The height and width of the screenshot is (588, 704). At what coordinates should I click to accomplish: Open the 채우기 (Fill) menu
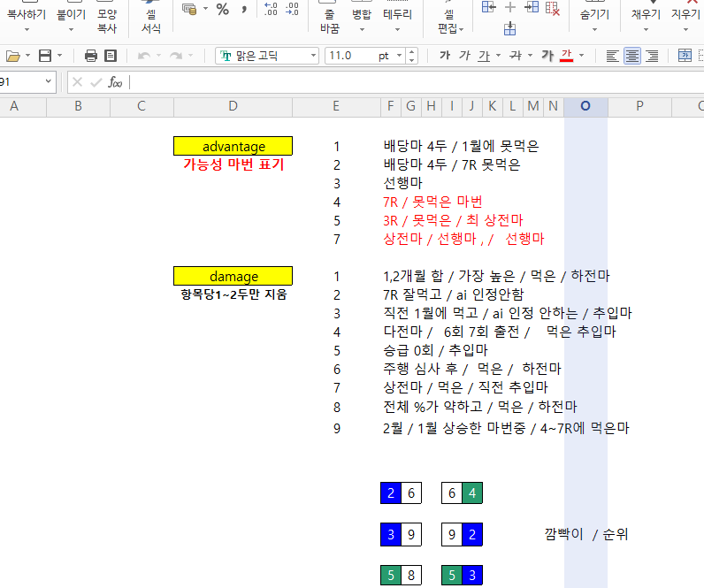tap(646, 16)
